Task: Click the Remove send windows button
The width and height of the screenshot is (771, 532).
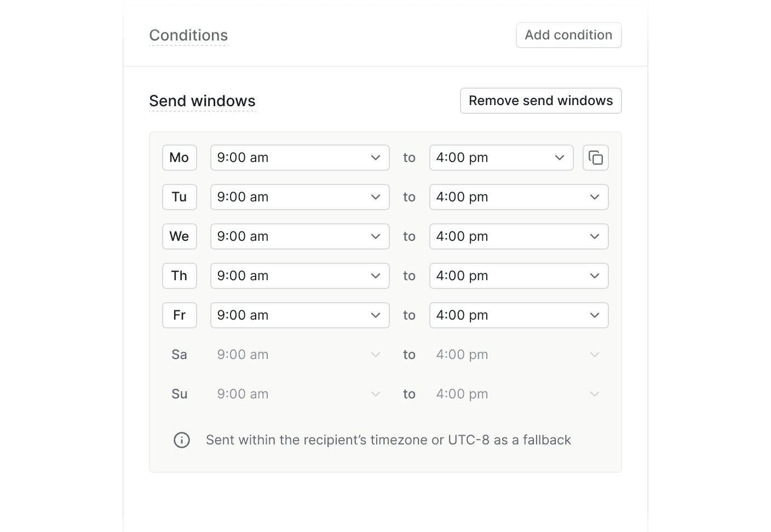Action: point(540,101)
